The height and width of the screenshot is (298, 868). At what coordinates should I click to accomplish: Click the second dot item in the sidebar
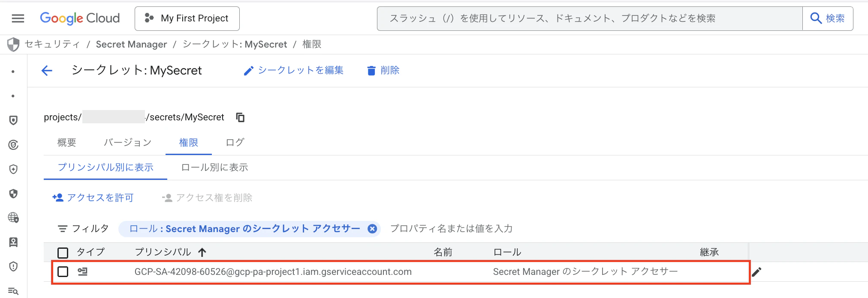tap(13, 96)
